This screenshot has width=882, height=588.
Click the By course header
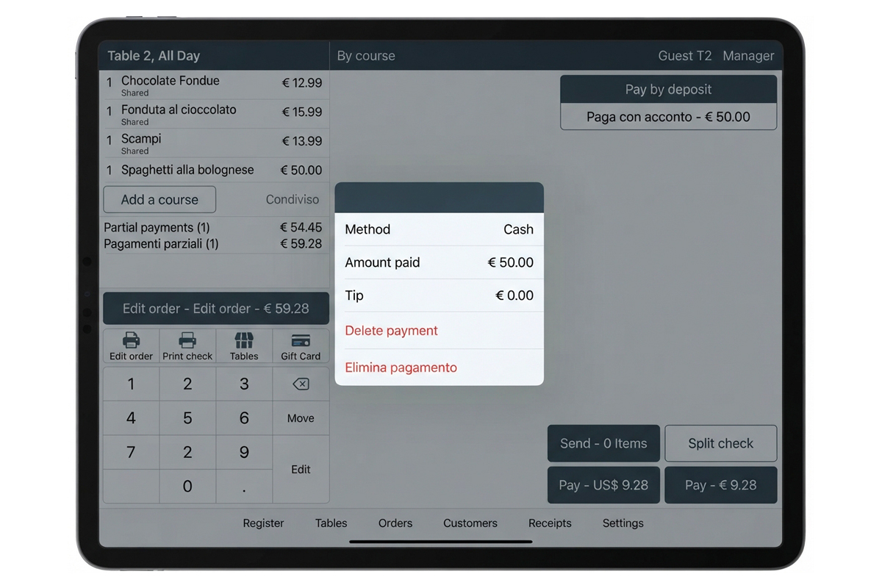[x=366, y=56]
